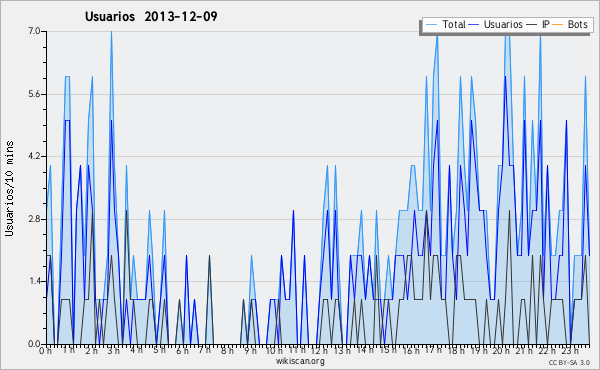The width and height of the screenshot is (600, 370).
Task: Click the 4.2 y-axis value
Action: (x=34, y=156)
